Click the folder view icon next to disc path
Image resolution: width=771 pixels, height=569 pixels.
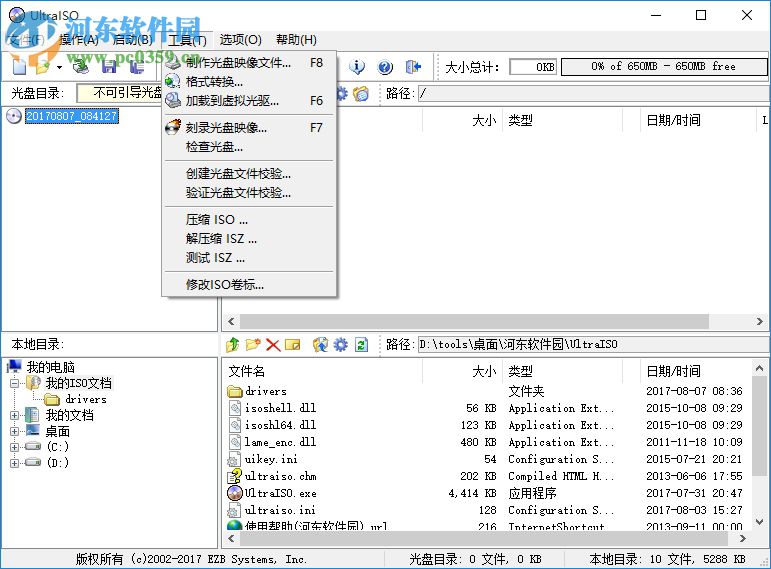click(x=361, y=93)
